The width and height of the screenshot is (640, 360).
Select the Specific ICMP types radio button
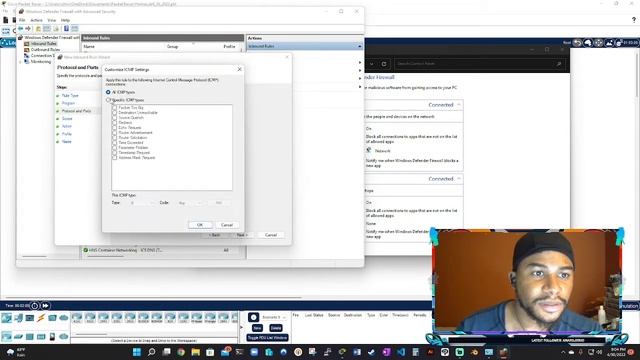point(108,100)
